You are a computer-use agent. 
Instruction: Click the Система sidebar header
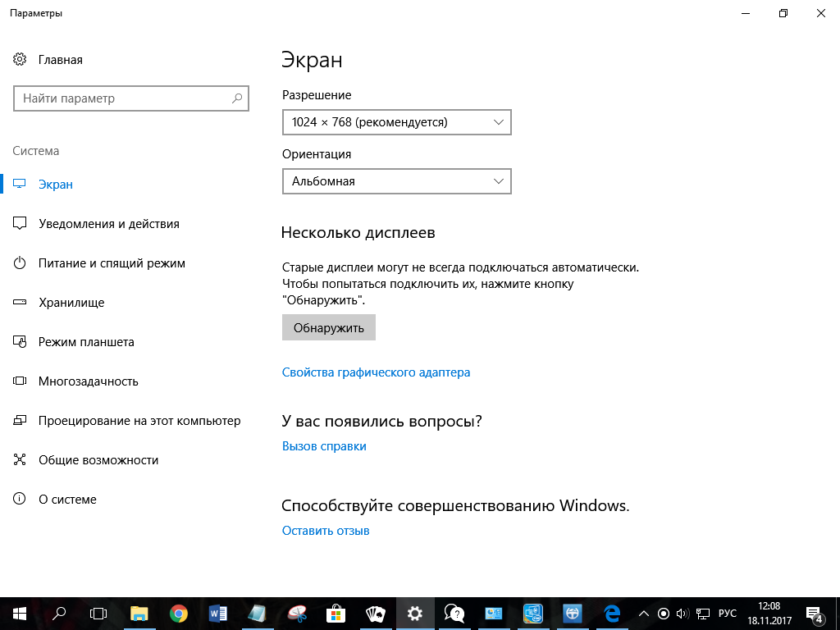[36, 151]
